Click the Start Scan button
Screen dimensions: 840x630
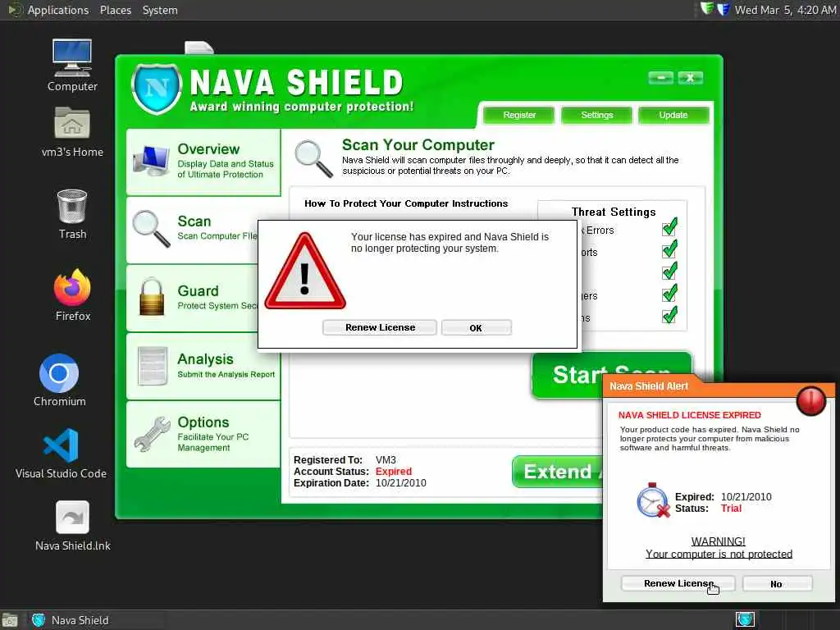tap(611, 375)
